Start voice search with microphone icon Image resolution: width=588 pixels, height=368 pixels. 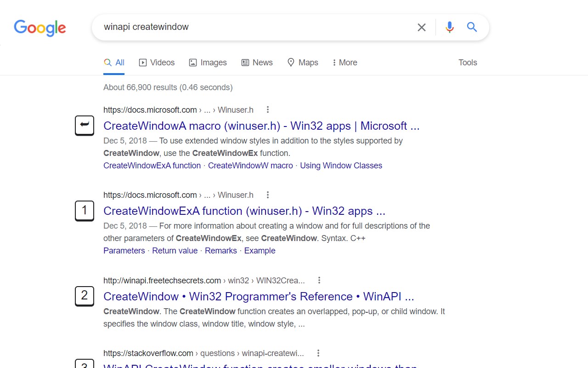click(x=449, y=27)
